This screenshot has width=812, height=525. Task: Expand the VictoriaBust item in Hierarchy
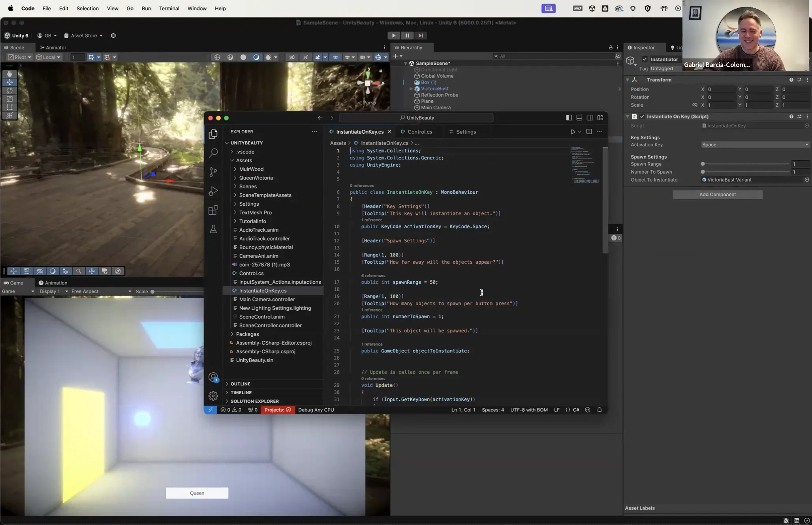410,88
